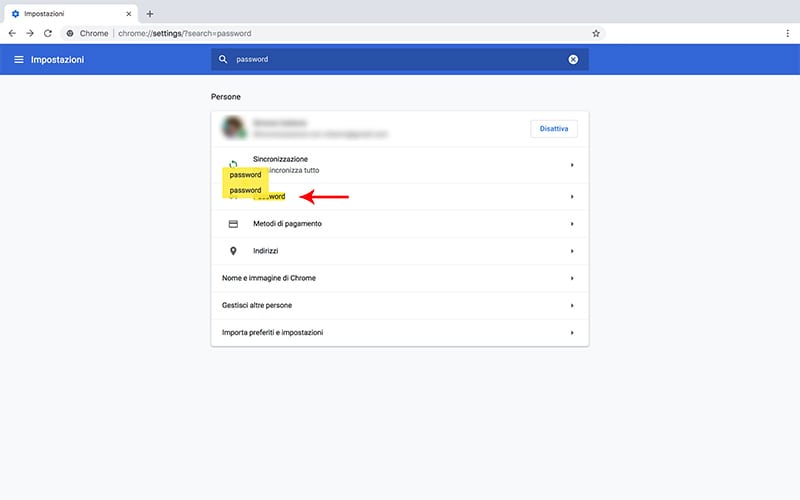Open a new tab with plus icon
The height and width of the screenshot is (500, 800).
(x=150, y=14)
